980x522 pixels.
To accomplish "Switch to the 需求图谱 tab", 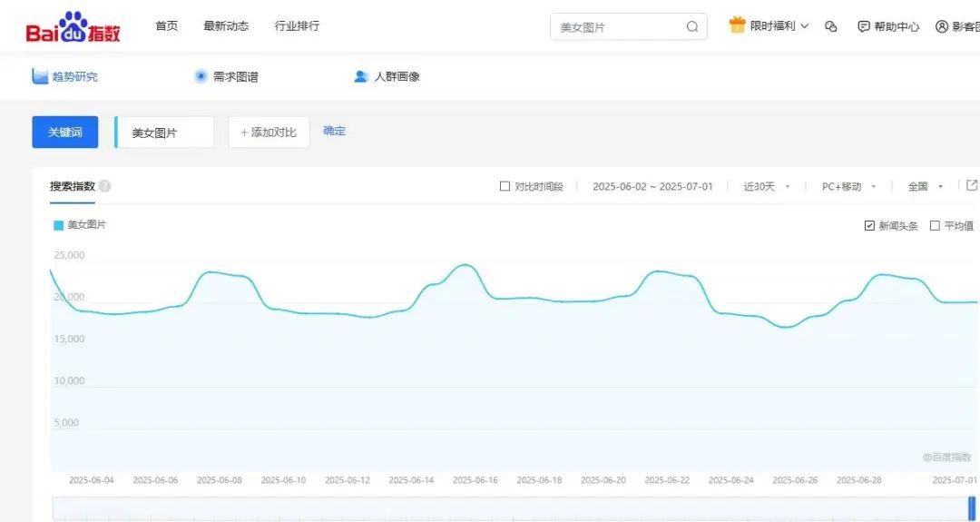I will pyautogui.click(x=226, y=77).
